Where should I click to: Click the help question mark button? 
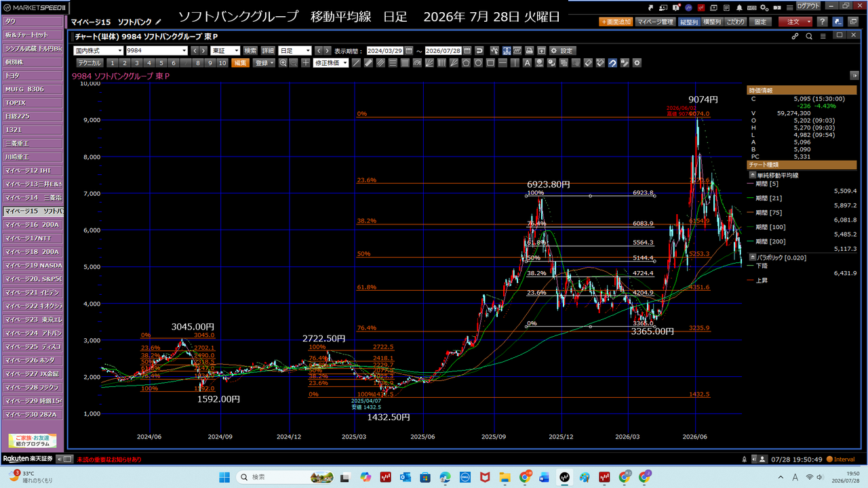[822, 22]
